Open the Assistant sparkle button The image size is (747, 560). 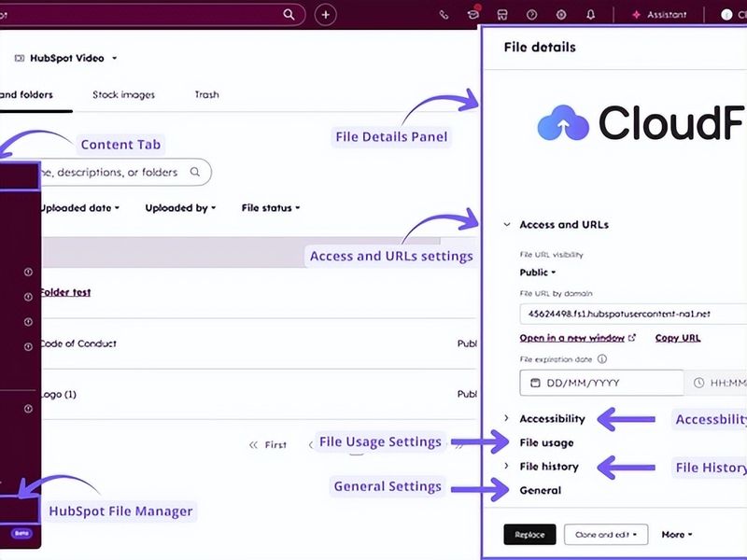659,15
